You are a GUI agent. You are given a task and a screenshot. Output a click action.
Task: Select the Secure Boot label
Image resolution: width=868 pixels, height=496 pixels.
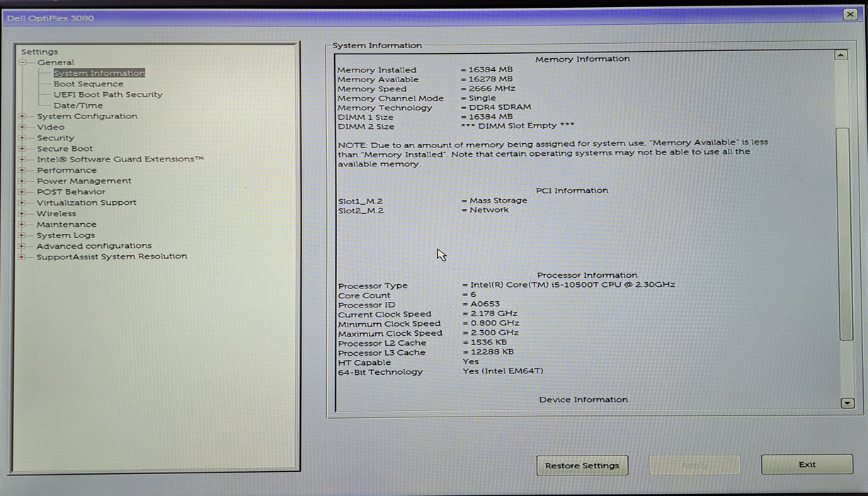pos(64,149)
